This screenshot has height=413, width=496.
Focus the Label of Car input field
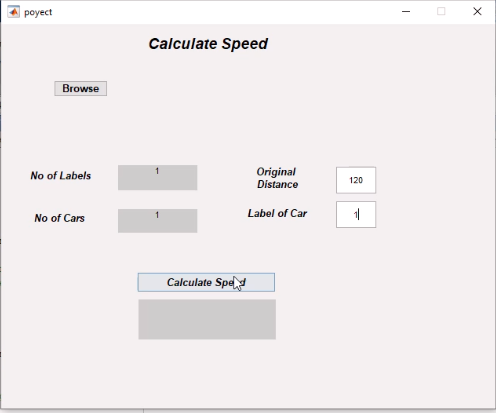pyautogui.click(x=356, y=214)
